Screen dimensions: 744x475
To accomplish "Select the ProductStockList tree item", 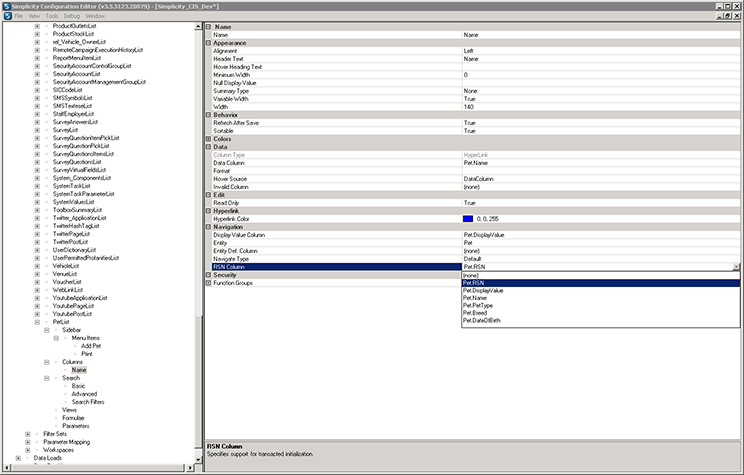I will click(x=73, y=34).
